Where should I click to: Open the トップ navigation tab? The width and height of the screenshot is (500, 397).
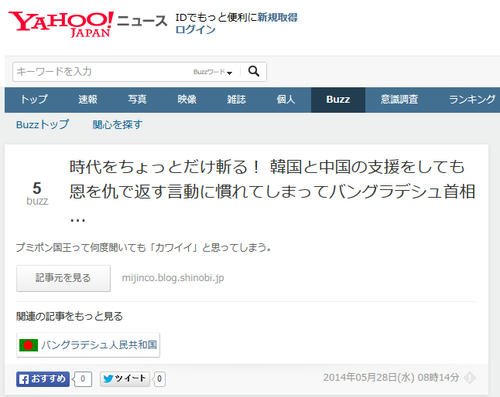click(x=34, y=100)
